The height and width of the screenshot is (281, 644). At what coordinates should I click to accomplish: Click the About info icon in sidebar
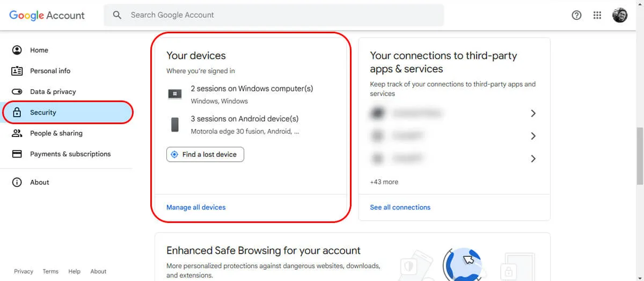[17, 182]
